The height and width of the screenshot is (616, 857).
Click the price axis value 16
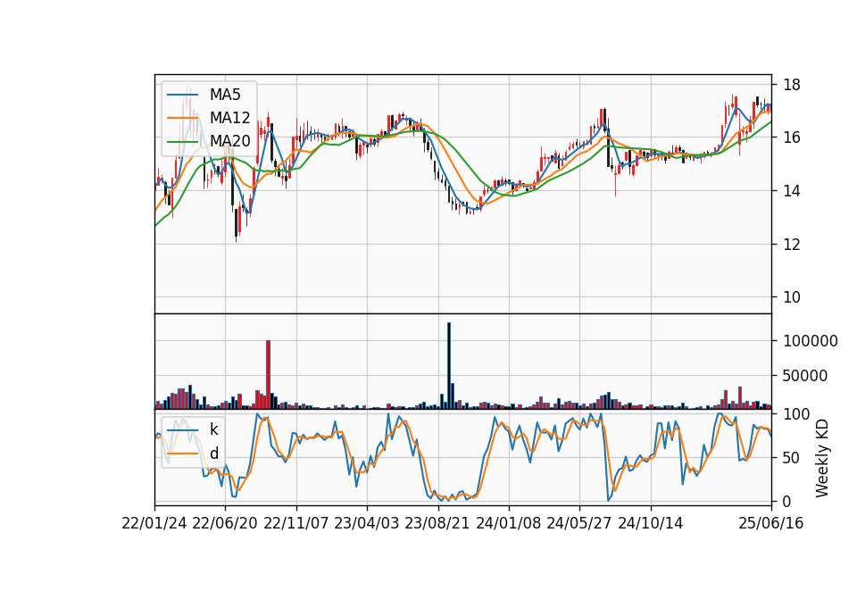[x=792, y=137]
